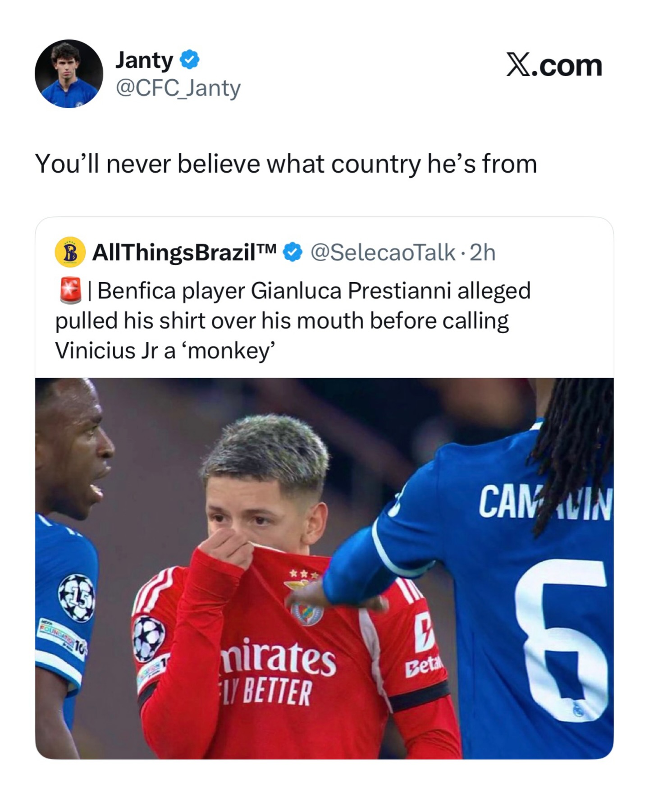Click the red siren emoji
This screenshot has width=649, height=812.
tap(70, 290)
